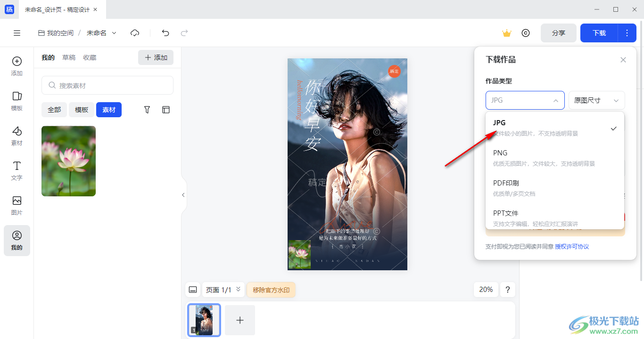Open the 文字 sidebar panel
Image resolution: width=644 pixels, height=339 pixels.
coord(17,171)
